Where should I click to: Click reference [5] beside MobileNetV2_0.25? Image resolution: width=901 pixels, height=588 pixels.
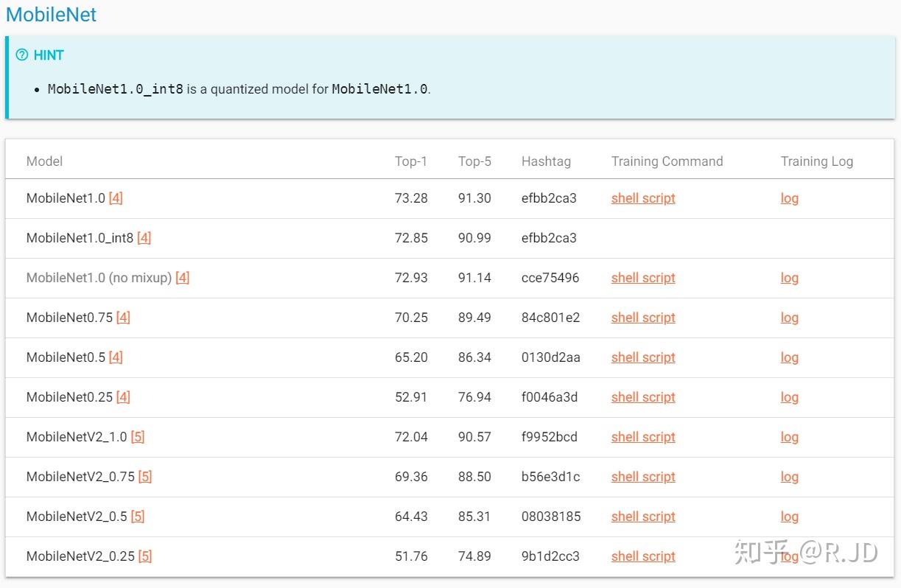tap(145, 556)
